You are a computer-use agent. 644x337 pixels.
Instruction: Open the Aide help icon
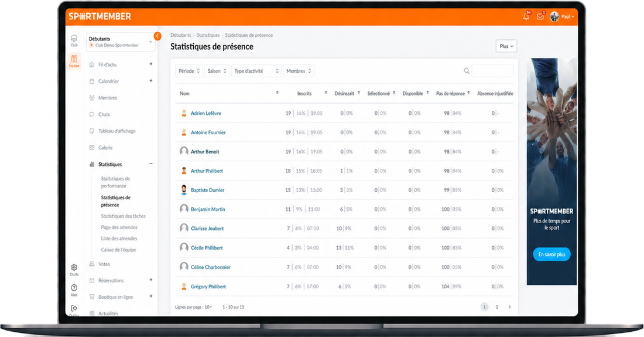(74, 290)
